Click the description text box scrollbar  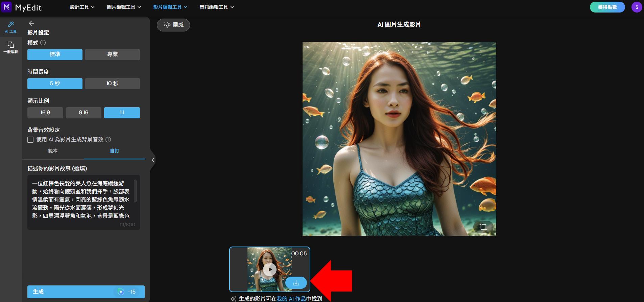[135, 191]
